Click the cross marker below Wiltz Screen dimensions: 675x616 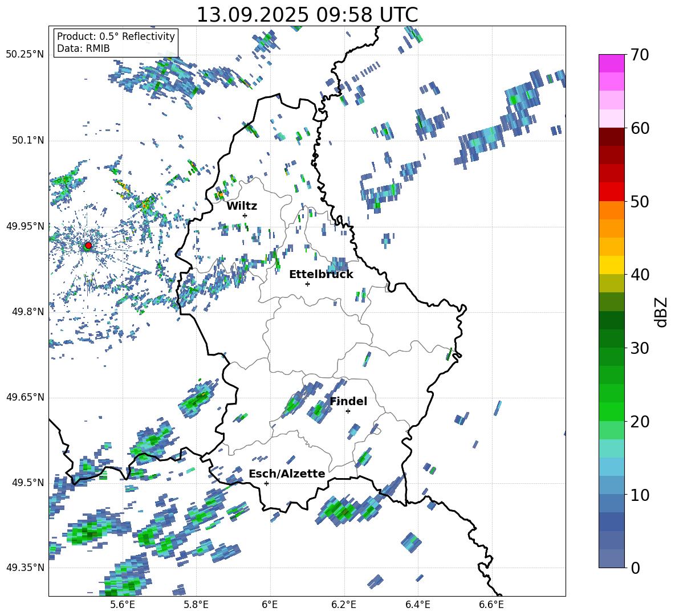pos(245,215)
